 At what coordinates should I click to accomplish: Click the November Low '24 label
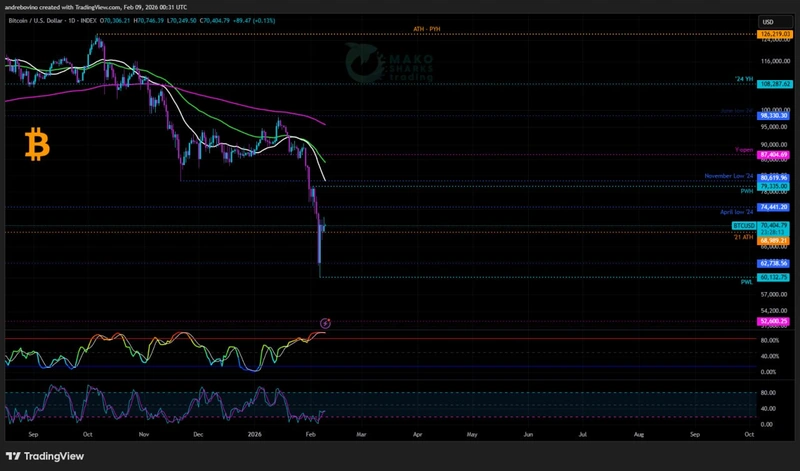729,175
